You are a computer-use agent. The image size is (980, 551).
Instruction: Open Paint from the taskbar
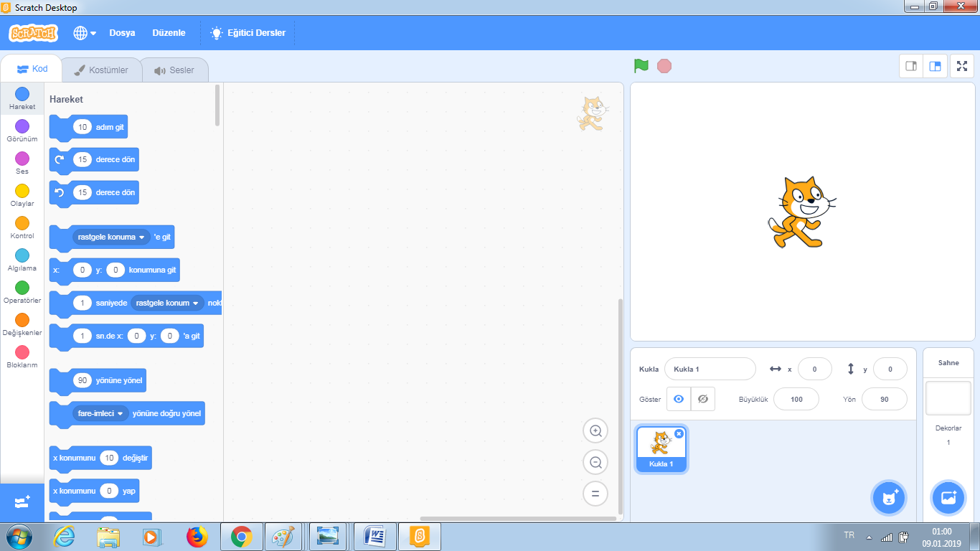pyautogui.click(x=284, y=537)
